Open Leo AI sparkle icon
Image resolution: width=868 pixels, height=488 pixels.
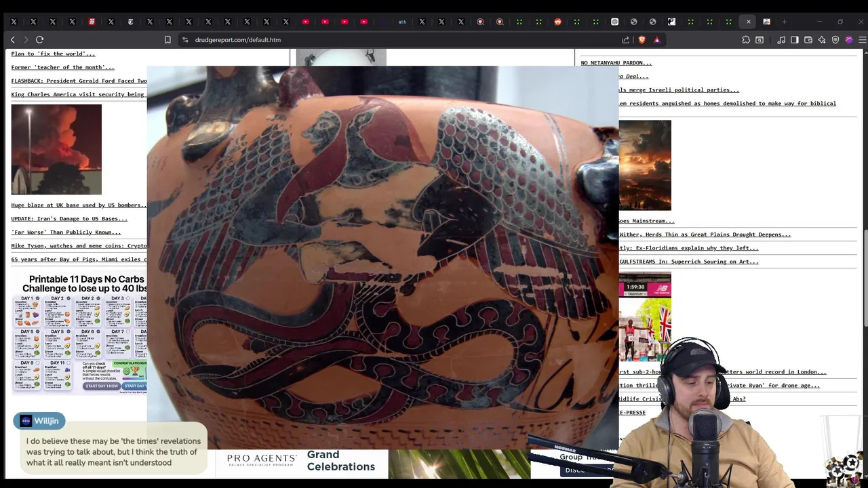[822, 40]
